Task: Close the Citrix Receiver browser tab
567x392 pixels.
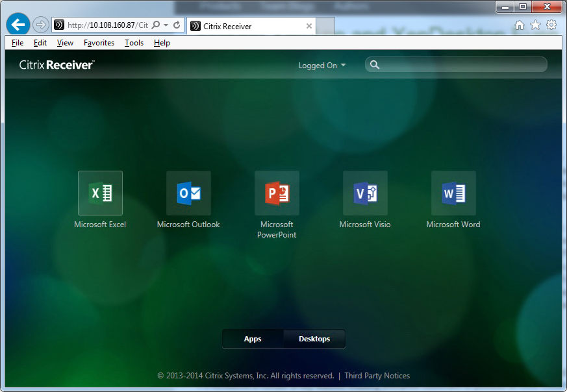Action: (309, 27)
